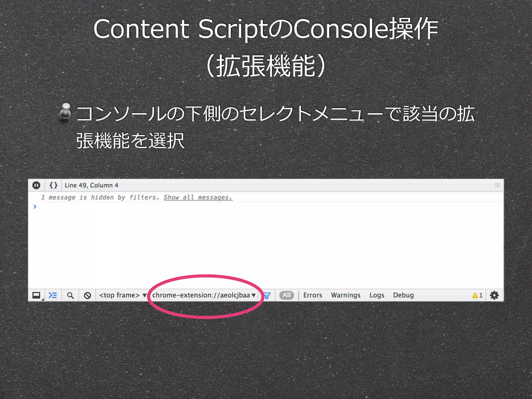
Task: Click Show all messages link
Action: pos(198,198)
